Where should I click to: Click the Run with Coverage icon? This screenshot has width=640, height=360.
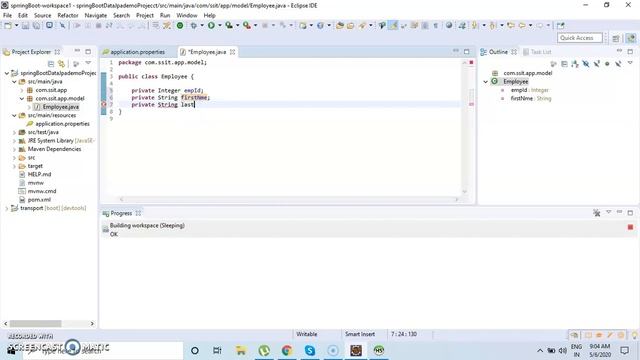(x=229, y=25)
